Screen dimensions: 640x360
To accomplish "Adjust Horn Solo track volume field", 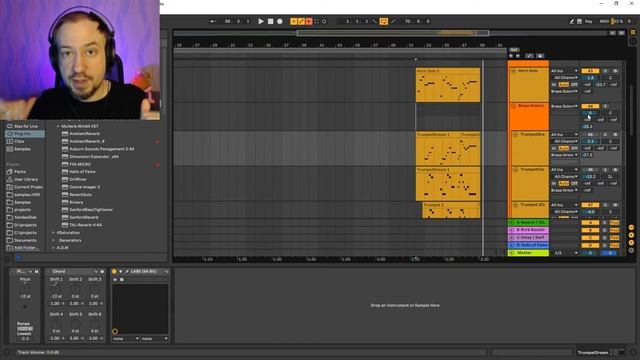I will (590, 78).
